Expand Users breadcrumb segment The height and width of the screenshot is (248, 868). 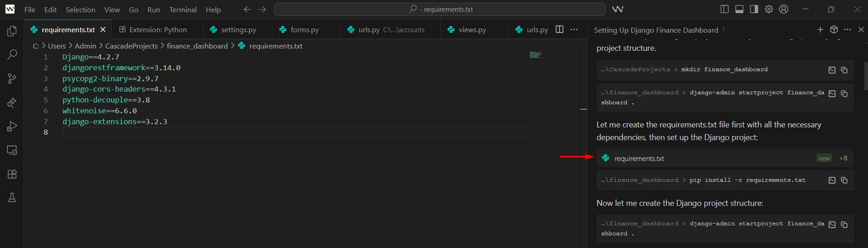click(57, 46)
